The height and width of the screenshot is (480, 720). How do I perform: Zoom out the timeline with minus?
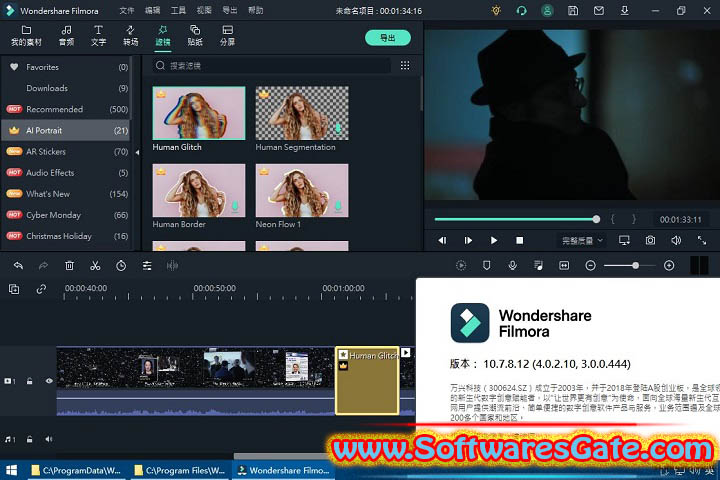click(591, 265)
